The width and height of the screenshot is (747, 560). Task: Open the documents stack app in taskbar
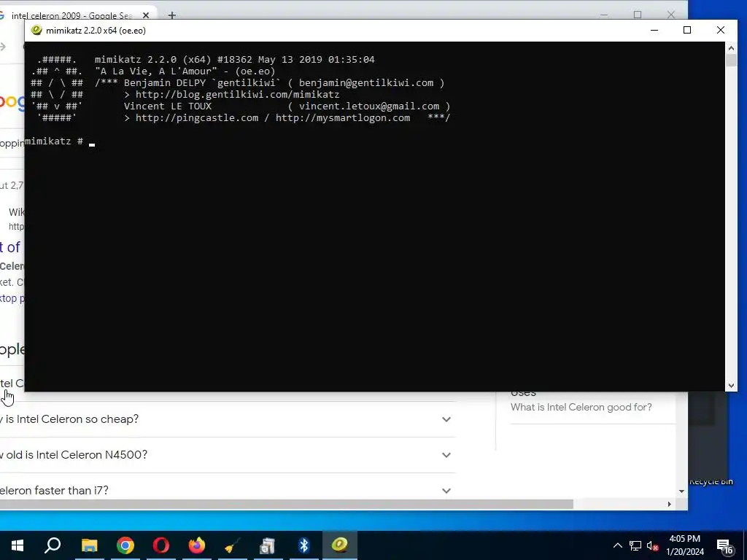pyautogui.click(x=268, y=545)
